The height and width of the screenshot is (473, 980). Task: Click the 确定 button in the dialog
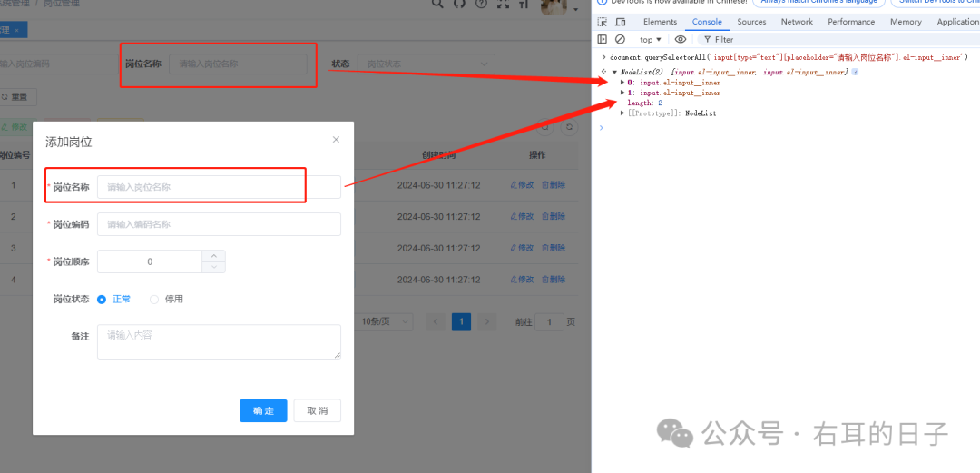point(263,410)
